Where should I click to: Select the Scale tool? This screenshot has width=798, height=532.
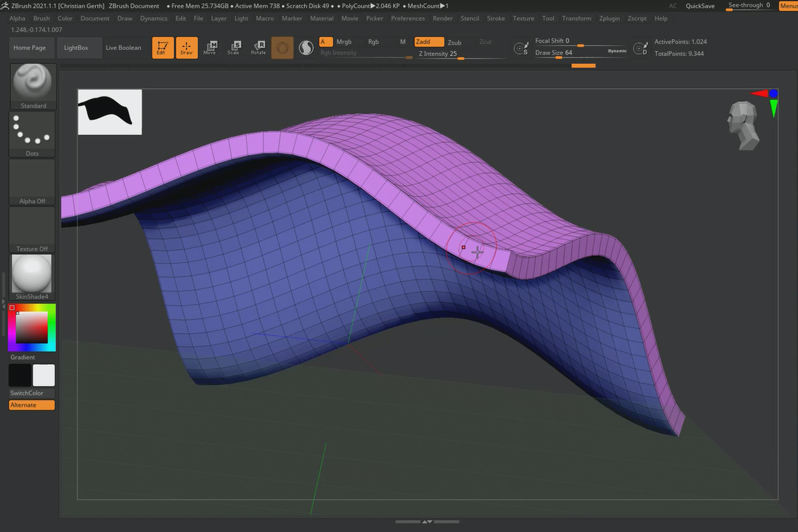click(x=234, y=48)
